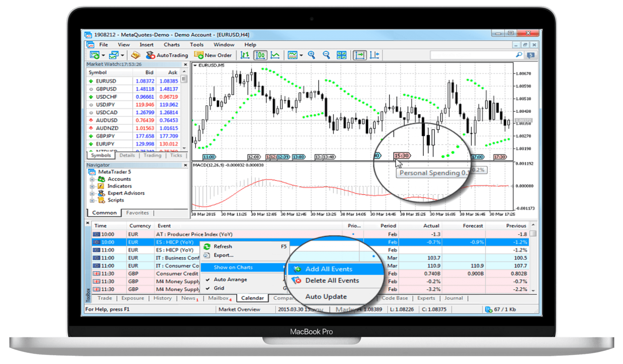The height and width of the screenshot is (364, 623).
Task: Select MetaTrader 5 root in Navigator
Action: point(114,172)
